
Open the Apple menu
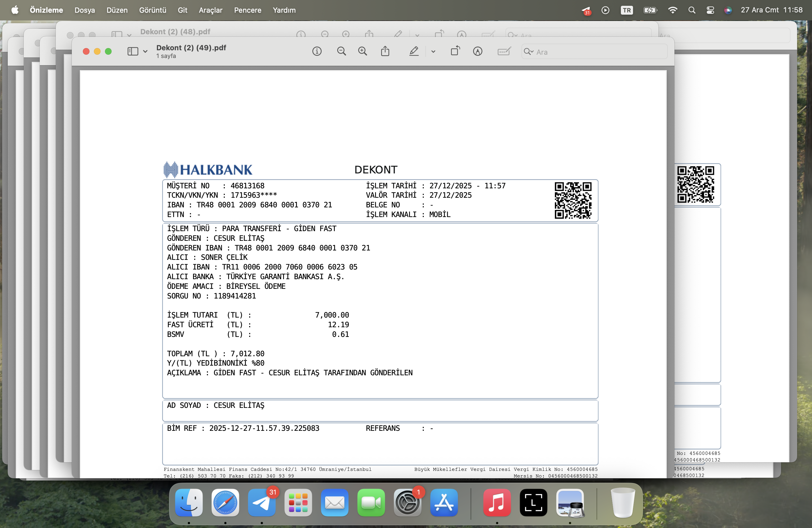pyautogui.click(x=15, y=10)
